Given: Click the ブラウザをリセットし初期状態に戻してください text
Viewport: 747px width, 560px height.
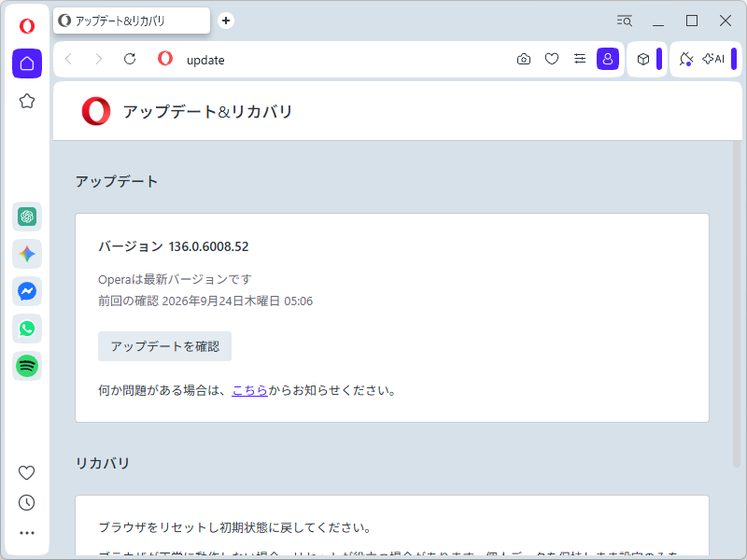Looking at the screenshot, I should [x=235, y=527].
